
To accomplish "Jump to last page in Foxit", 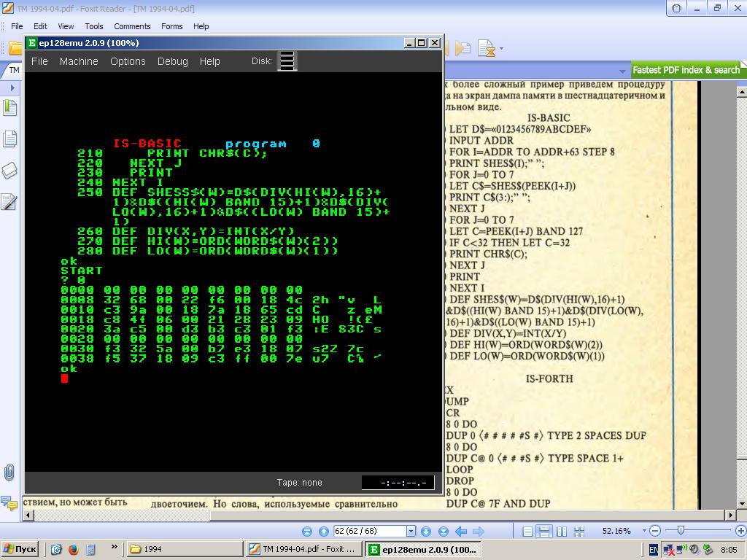I will point(443,531).
